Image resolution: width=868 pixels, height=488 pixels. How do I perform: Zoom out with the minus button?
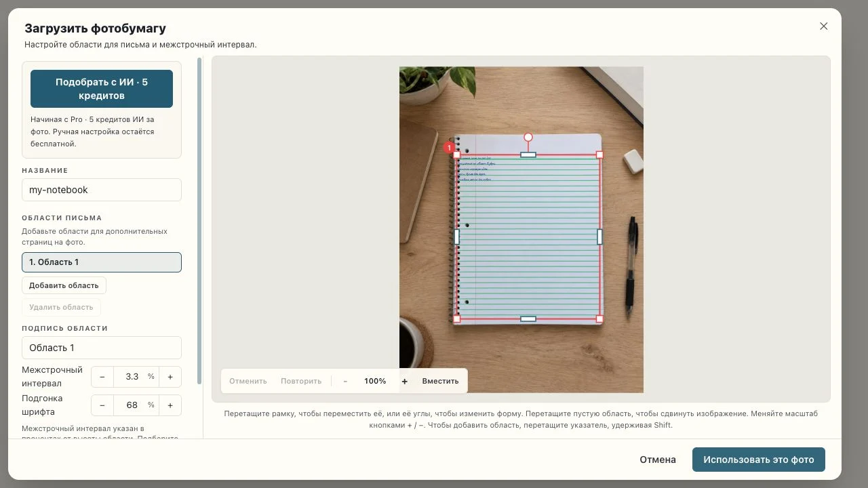pos(345,381)
